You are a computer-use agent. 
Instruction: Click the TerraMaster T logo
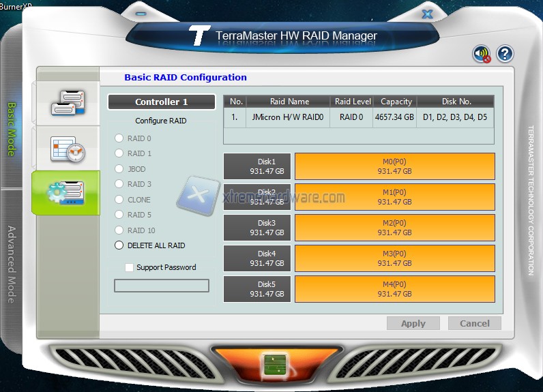click(x=200, y=35)
